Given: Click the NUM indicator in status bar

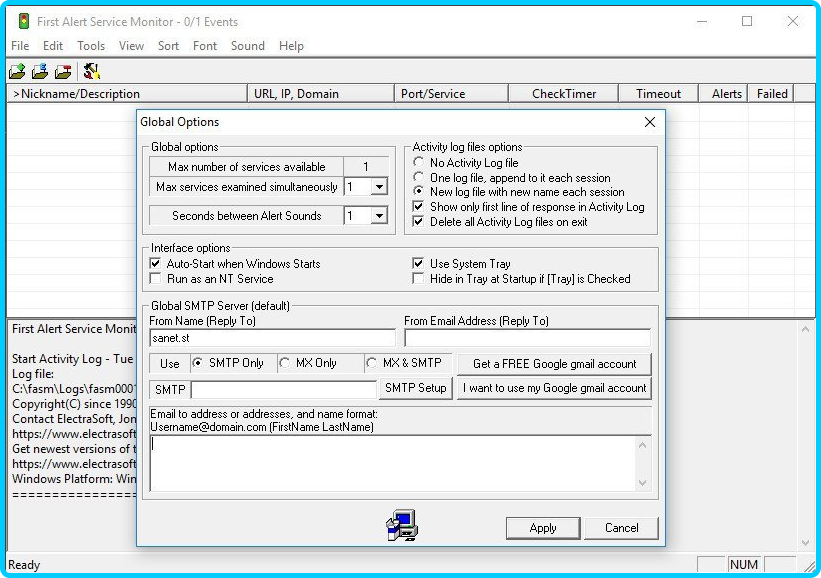Looking at the screenshot, I should 744,564.
